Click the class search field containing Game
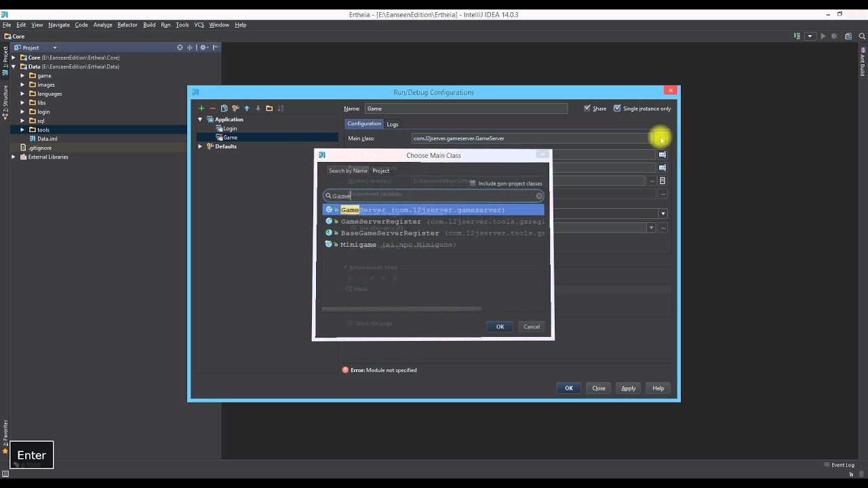Viewport: 868px width, 488px height. tap(433, 196)
